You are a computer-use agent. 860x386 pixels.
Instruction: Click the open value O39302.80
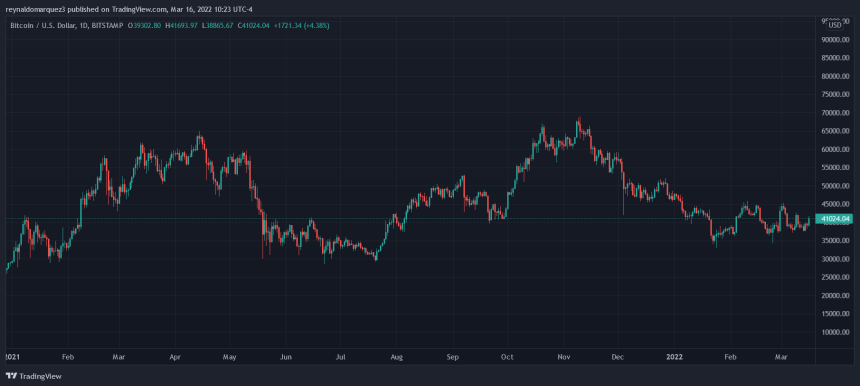click(145, 25)
